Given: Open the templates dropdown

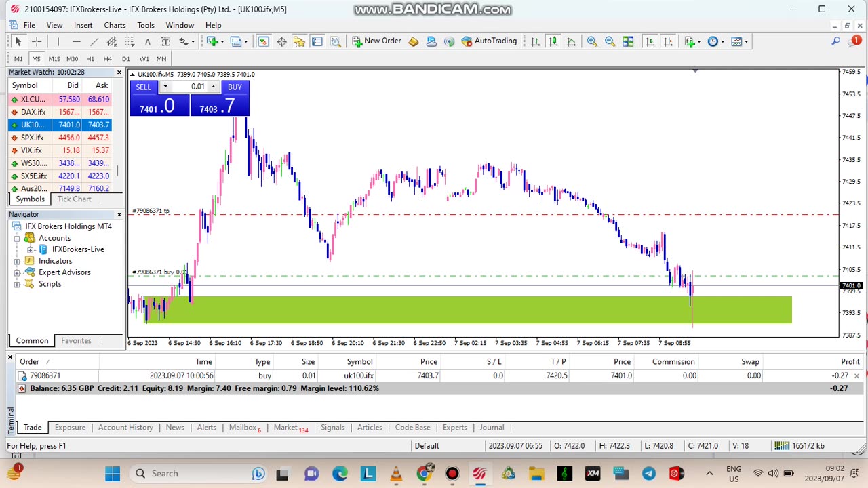Looking at the screenshot, I should click(740, 41).
